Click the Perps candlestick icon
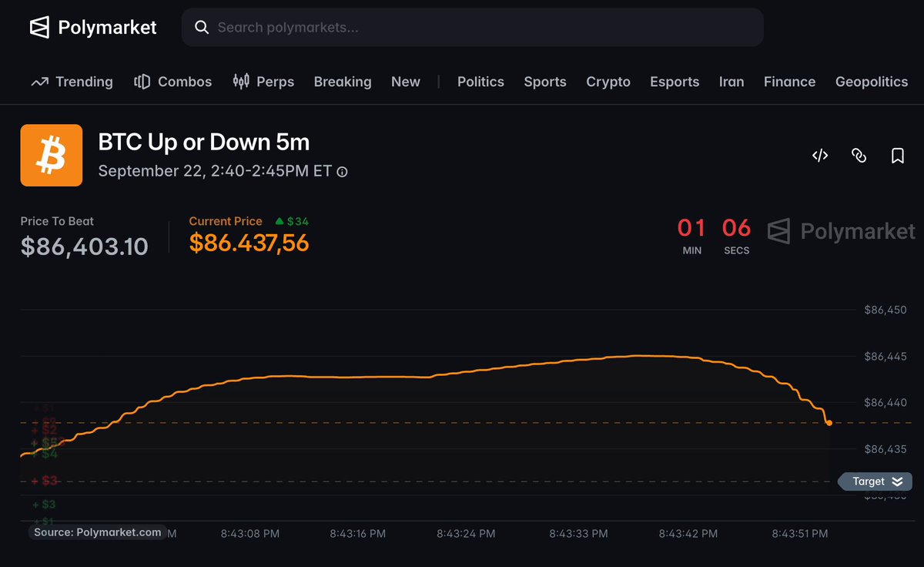924x567 pixels. pos(241,81)
